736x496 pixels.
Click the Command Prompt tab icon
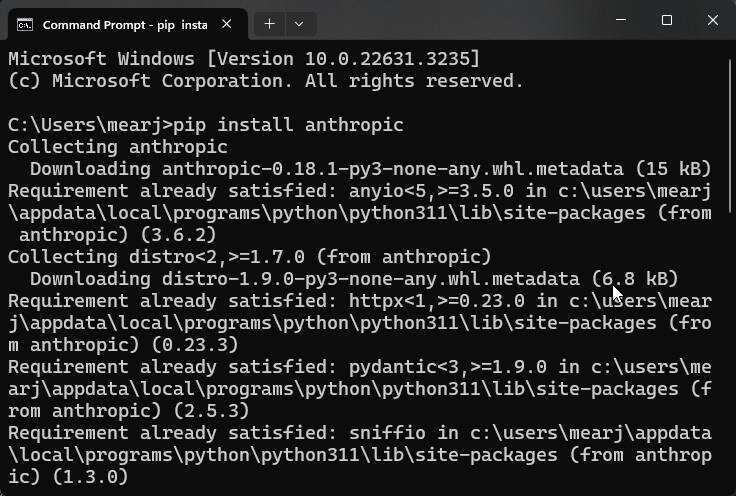point(25,22)
